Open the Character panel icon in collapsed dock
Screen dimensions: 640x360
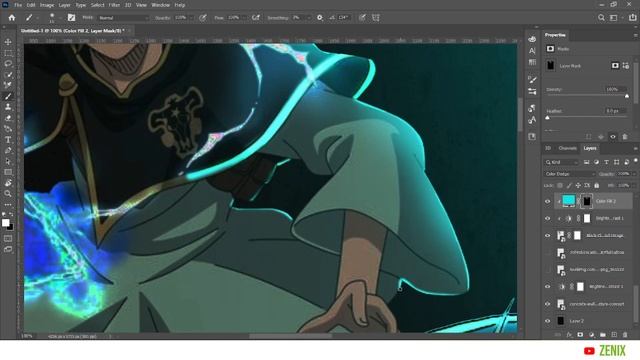[532, 51]
